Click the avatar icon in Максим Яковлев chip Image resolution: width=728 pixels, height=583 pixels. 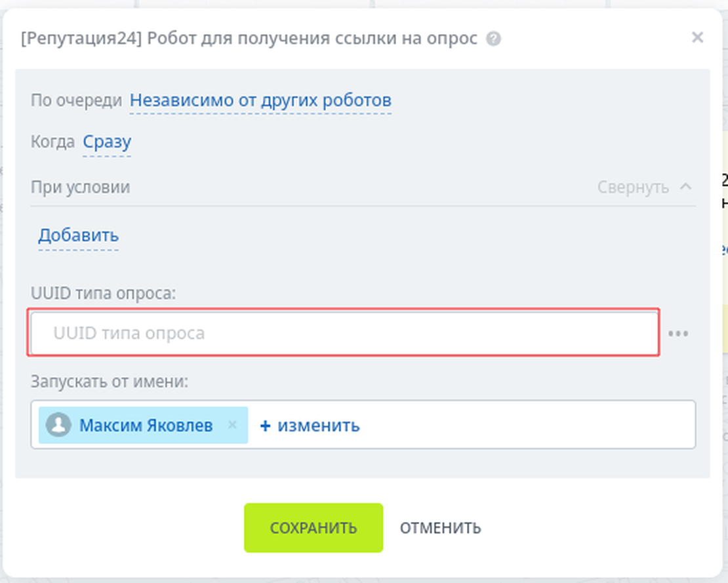[60, 425]
